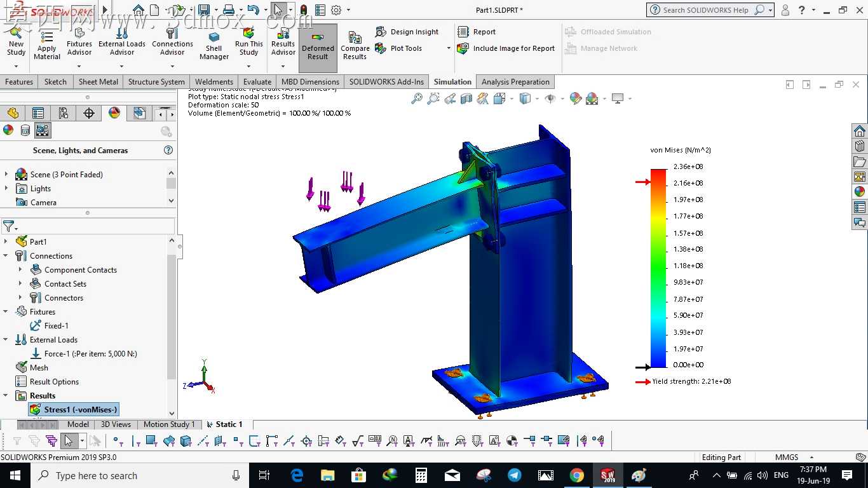The width and height of the screenshot is (868, 488).
Task: Click Run This Study
Action: pos(249,42)
